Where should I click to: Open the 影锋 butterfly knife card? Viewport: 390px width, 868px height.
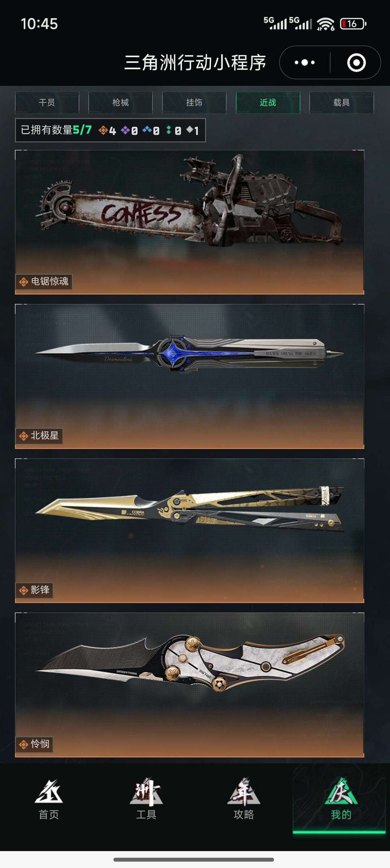[x=190, y=531]
